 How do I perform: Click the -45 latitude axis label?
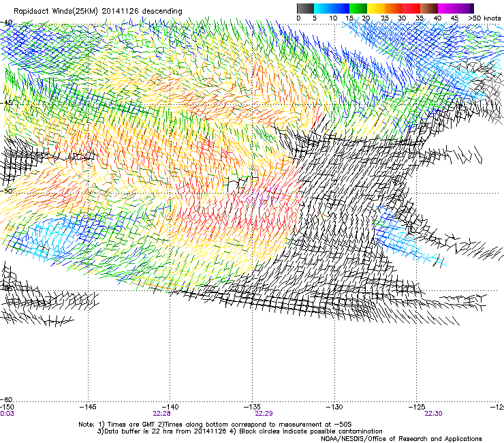[7, 103]
